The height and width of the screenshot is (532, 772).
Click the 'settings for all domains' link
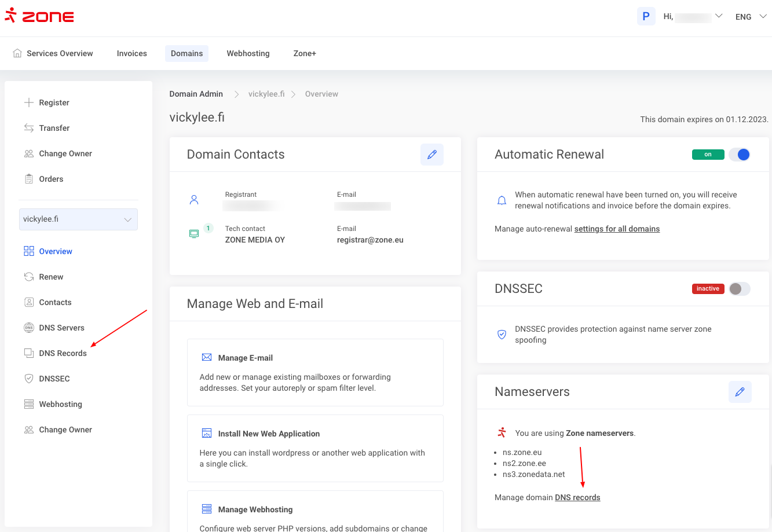tap(617, 229)
